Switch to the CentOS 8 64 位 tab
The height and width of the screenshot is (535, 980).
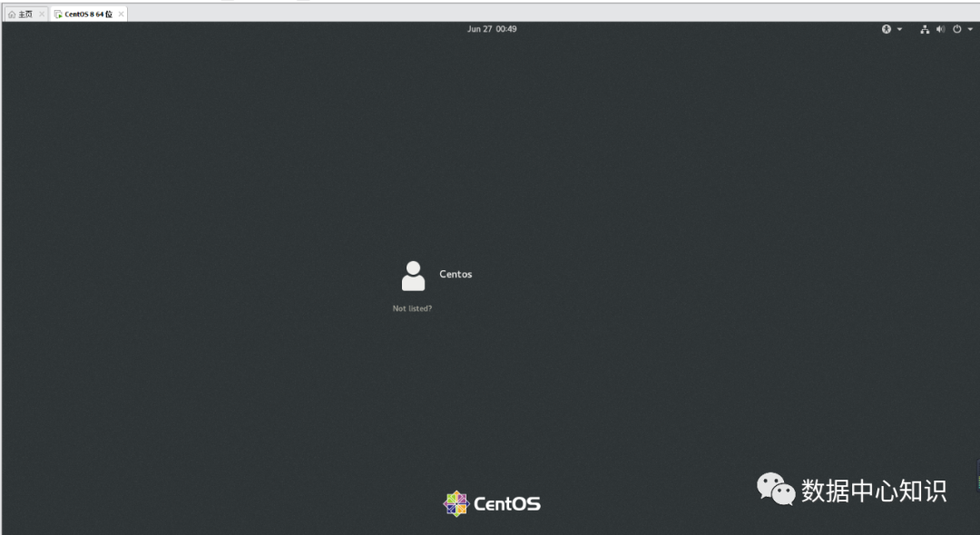(89, 14)
